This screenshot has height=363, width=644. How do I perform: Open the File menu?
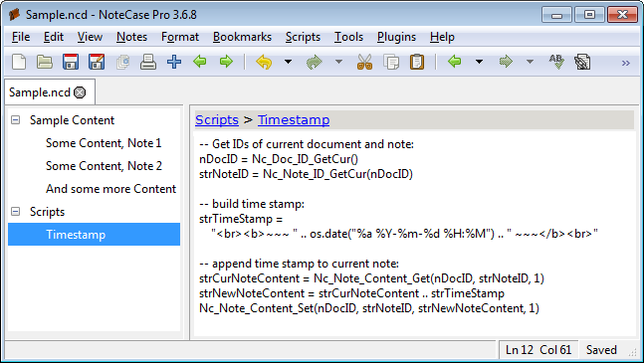(21, 37)
